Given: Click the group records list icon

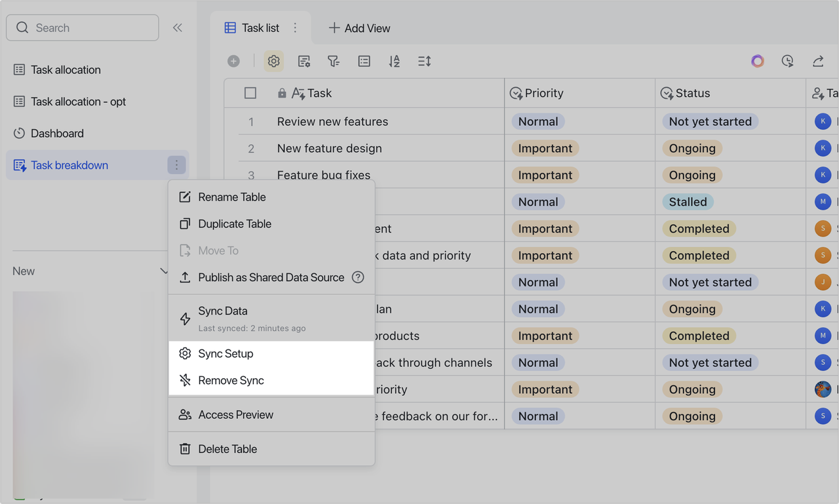Looking at the screenshot, I should [364, 61].
